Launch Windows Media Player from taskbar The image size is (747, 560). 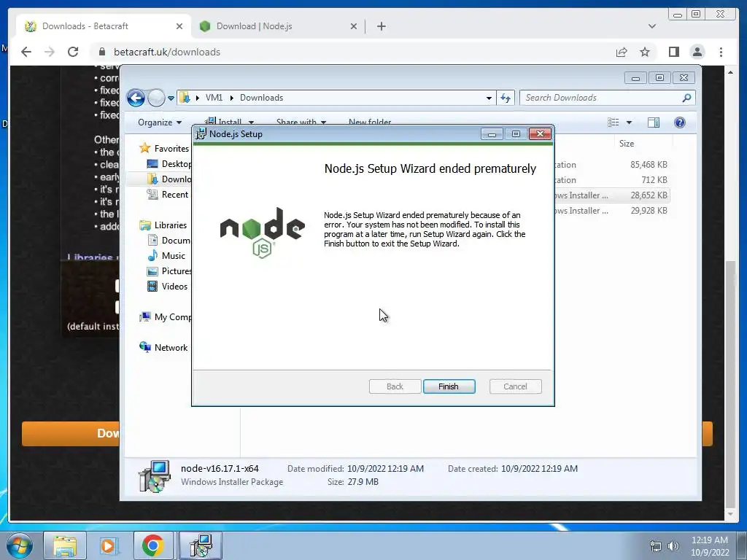click(109, 545)
